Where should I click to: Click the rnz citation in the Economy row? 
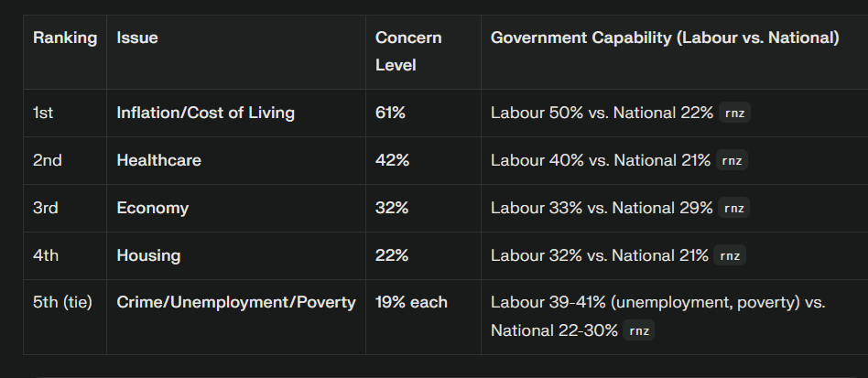pyautogui.click(x=734, y=209)
